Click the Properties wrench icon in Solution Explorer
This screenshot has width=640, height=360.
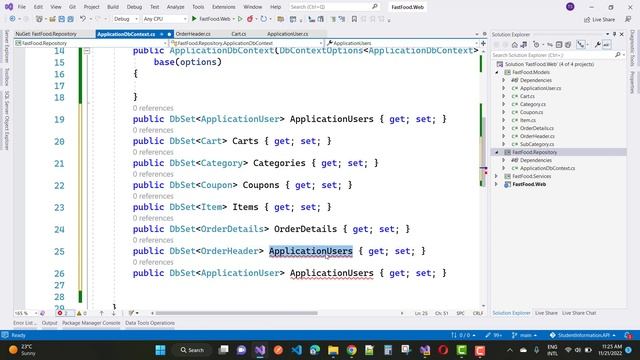[x=598, y=44]
